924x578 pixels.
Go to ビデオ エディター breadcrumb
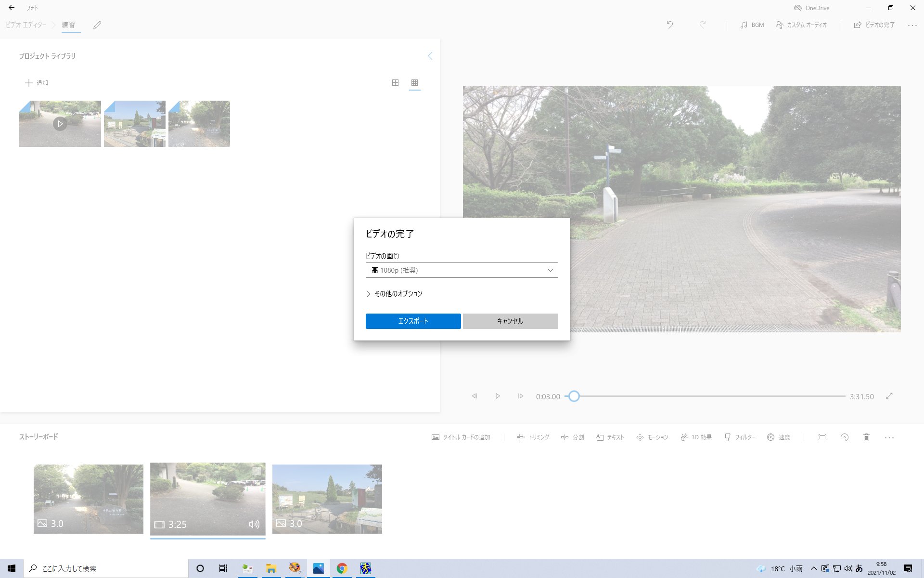tap(26, 25)
